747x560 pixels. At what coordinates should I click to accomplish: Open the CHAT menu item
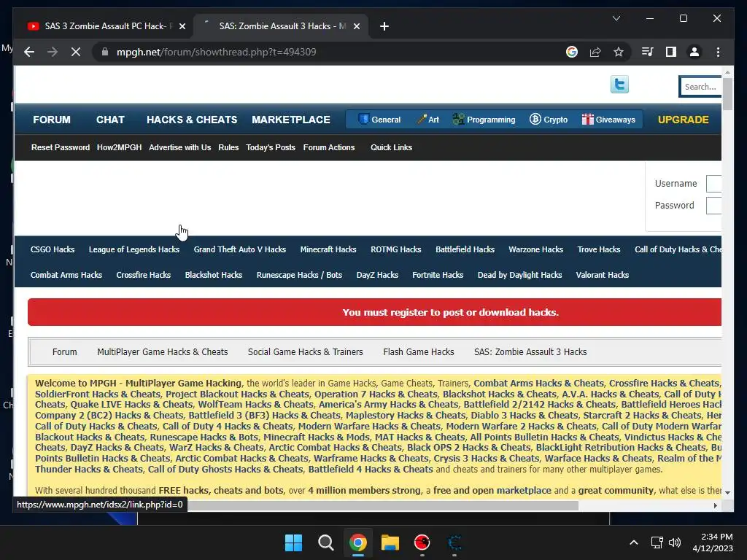[110, 120]
